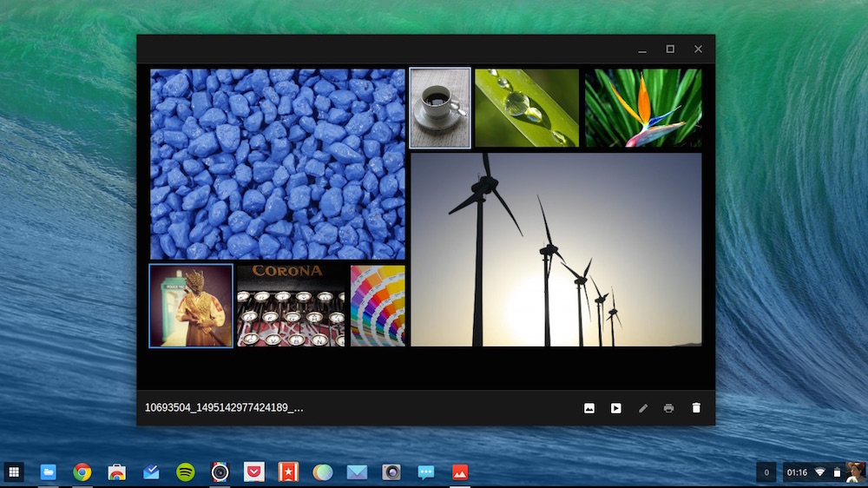
Task: Open the pencil edit tool
Action: [642, 408]
